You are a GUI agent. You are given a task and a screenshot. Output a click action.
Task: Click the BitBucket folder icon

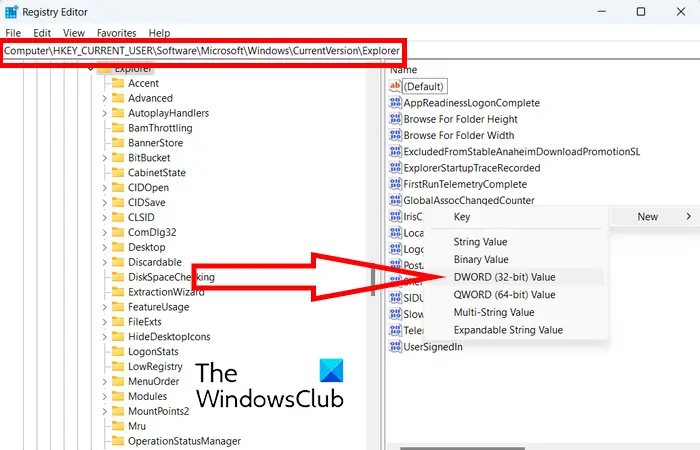pos(118,158)
